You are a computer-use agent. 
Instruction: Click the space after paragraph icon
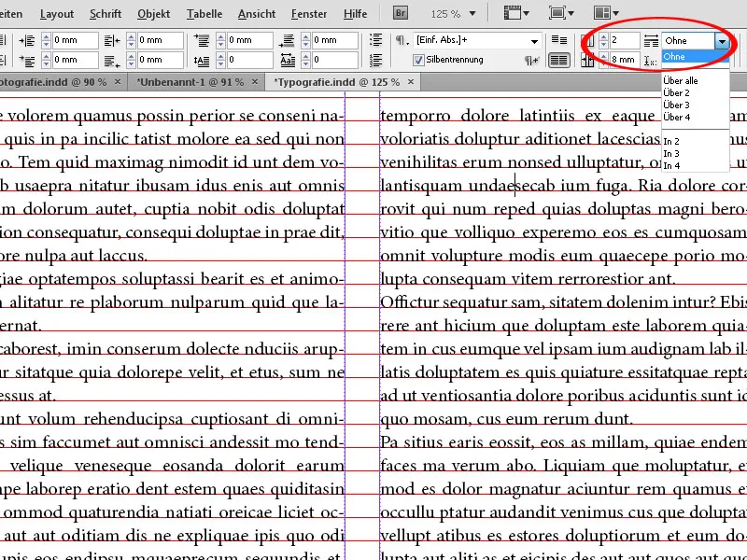click(x=288, y=40)
